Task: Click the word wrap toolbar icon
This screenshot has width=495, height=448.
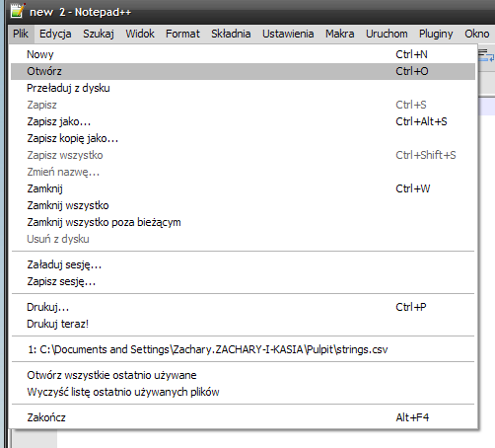Action: point(486,55)
